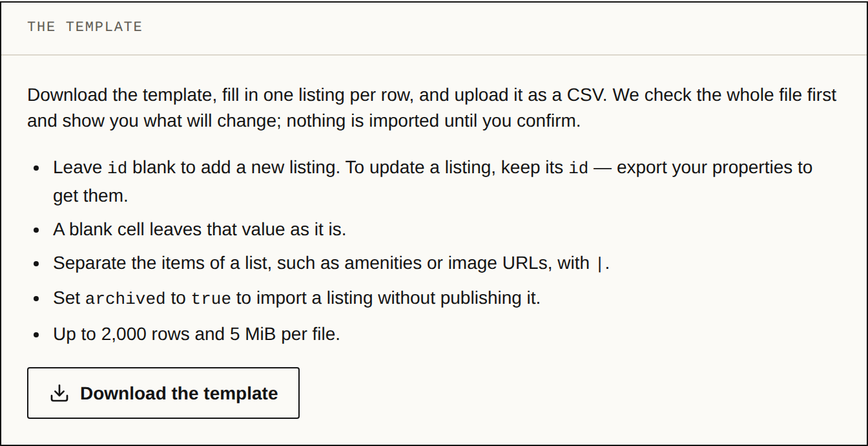This screenshot has width=868, height=446.
Task: Click the Download the template button
Action: 163,393
